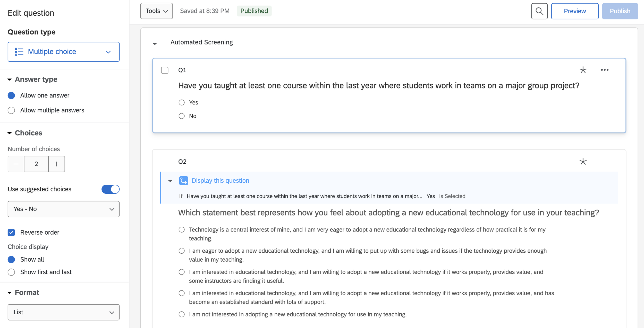Click the Display this question link

220,181
